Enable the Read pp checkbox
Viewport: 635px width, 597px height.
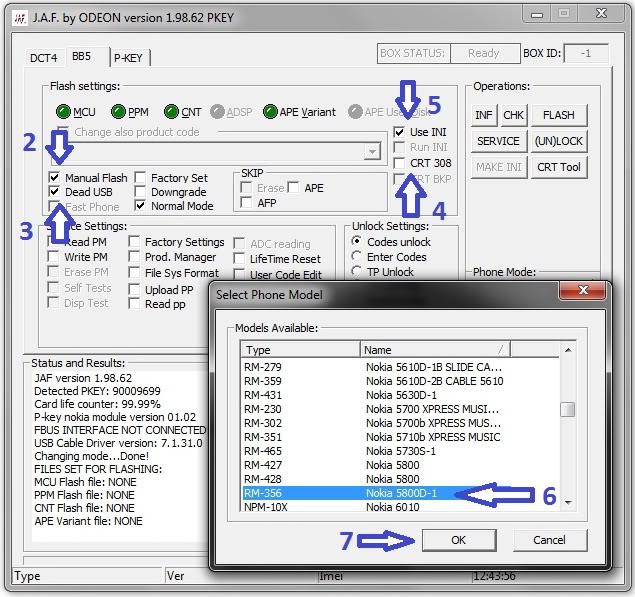[134, 303]
